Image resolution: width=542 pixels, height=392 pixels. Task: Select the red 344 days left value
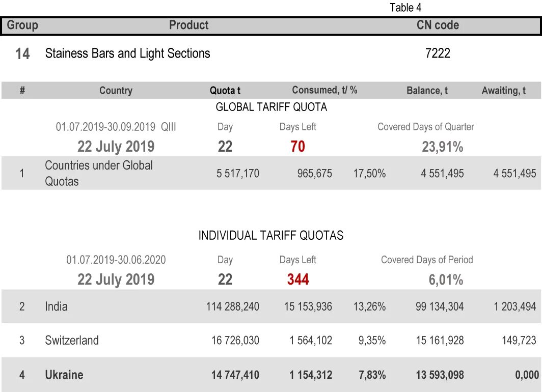pos(298,279)
